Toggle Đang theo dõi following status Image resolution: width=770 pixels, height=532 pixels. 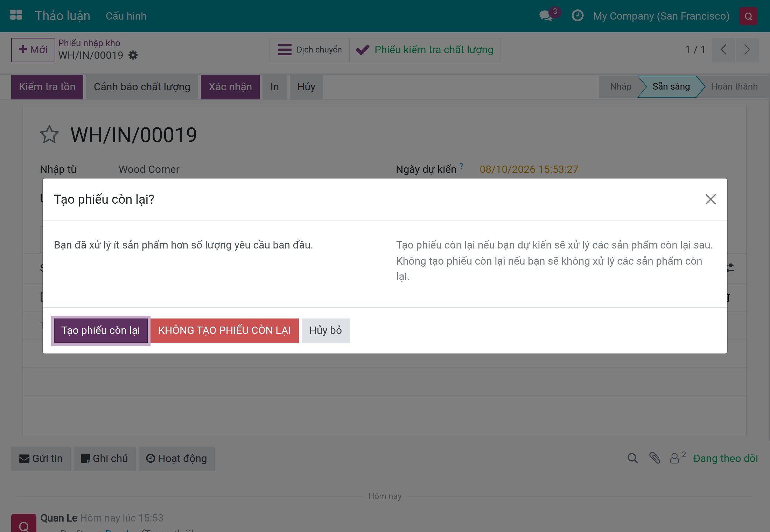coord(725,458)
